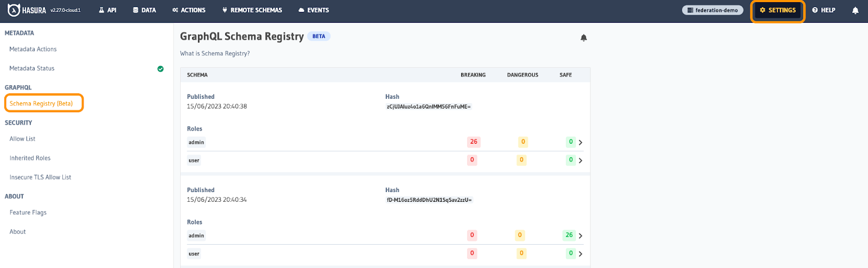Open the SETTINGS page
Image resolution: width=868 pixels, height=268 pixels.
point(777,10)
